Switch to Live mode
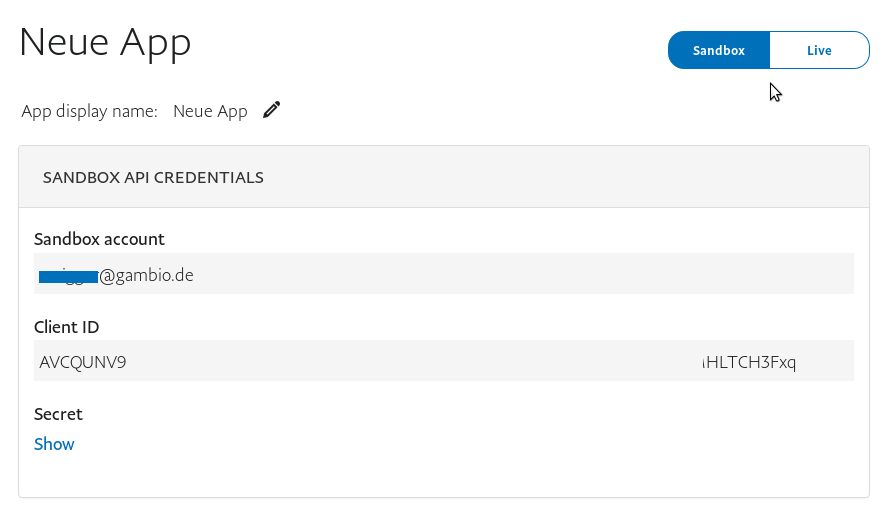 click(819, 50)
